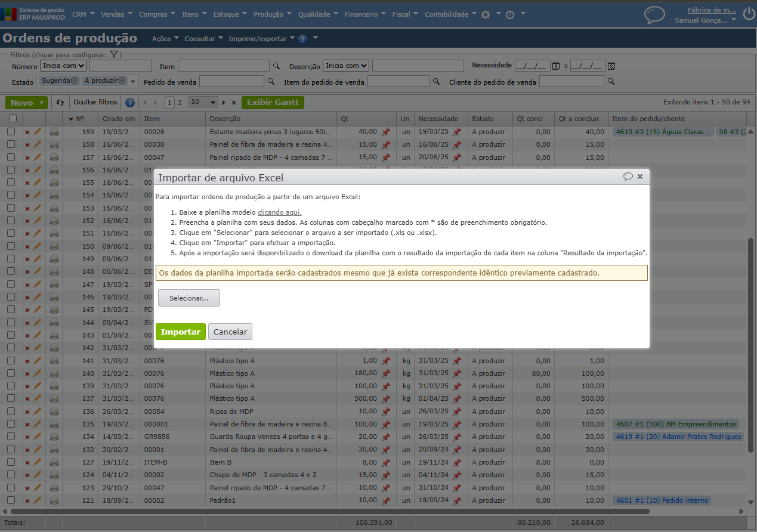Viewport: 757px width, 532px height.
Task: Open the items per page 50 dropdown
Action: (x=203, y=102)
